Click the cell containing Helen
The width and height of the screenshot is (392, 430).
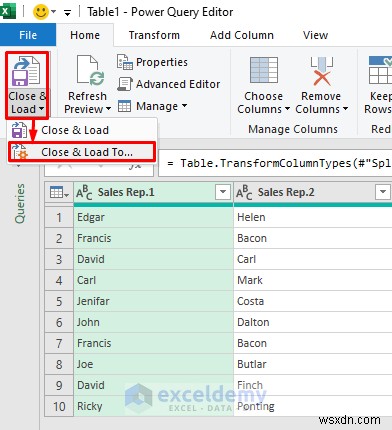(313, 217)
